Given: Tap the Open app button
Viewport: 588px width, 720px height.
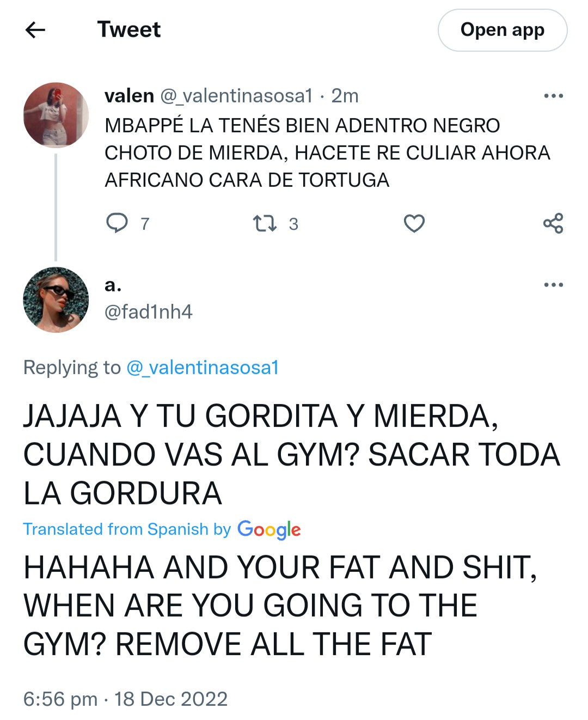Looking at the screenshot, I should point(503,30).
